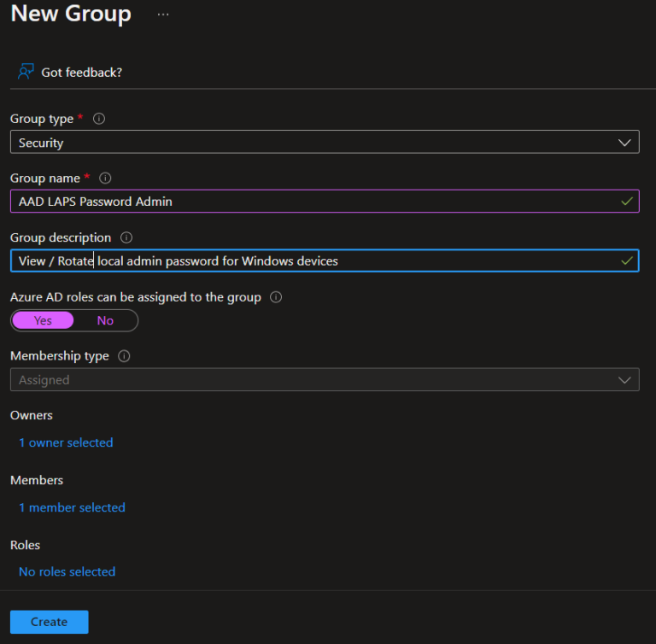Click the Owners section label

32,415
